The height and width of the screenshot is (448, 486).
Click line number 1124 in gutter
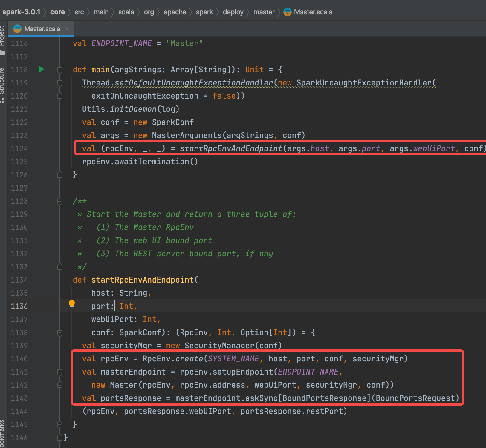pos(19,148)
